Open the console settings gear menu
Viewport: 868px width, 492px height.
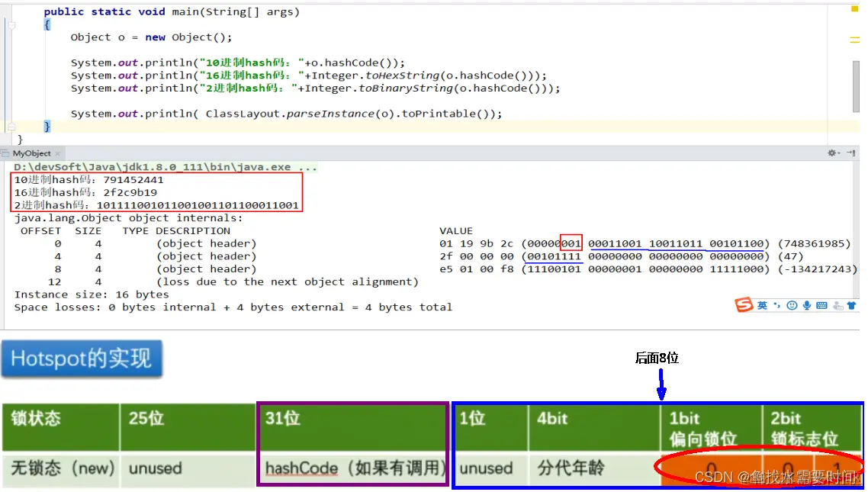tap(833, 153)
